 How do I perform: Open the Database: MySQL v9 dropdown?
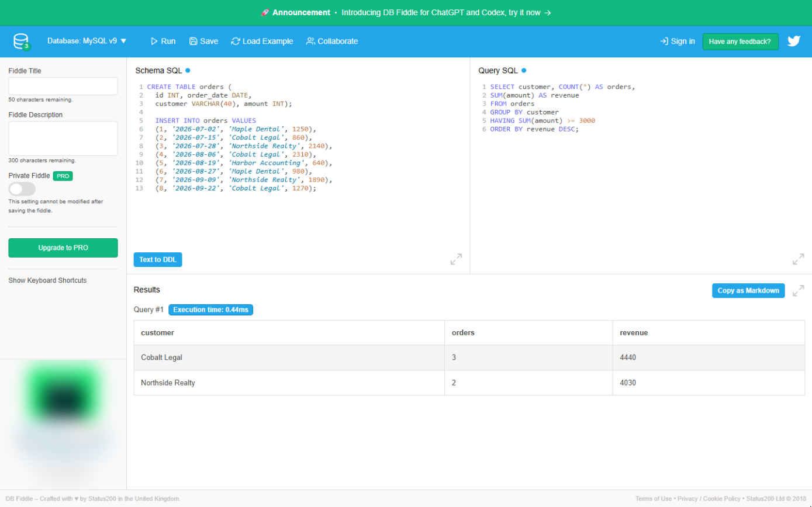point(87,41)
